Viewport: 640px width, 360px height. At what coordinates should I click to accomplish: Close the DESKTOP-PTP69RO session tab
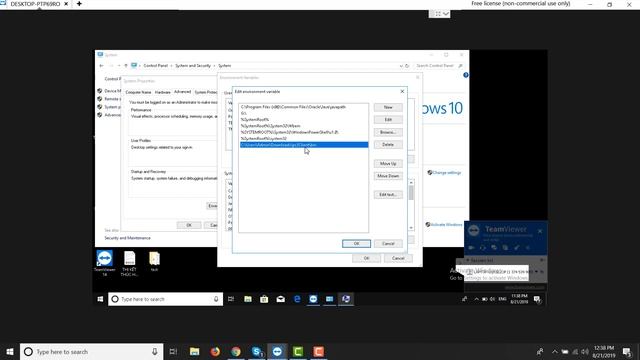[x=66, y=4]
